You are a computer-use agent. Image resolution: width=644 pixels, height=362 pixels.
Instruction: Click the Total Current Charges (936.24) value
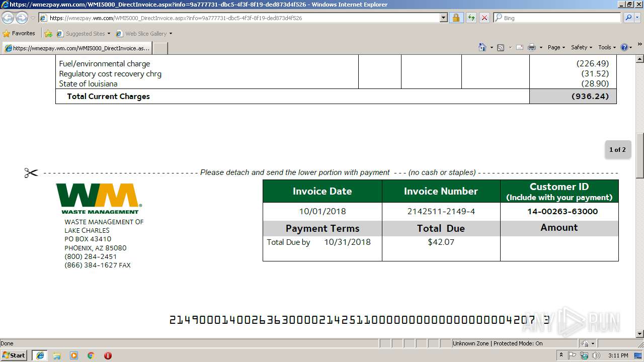pyautogui.click(x=590, y=96)
